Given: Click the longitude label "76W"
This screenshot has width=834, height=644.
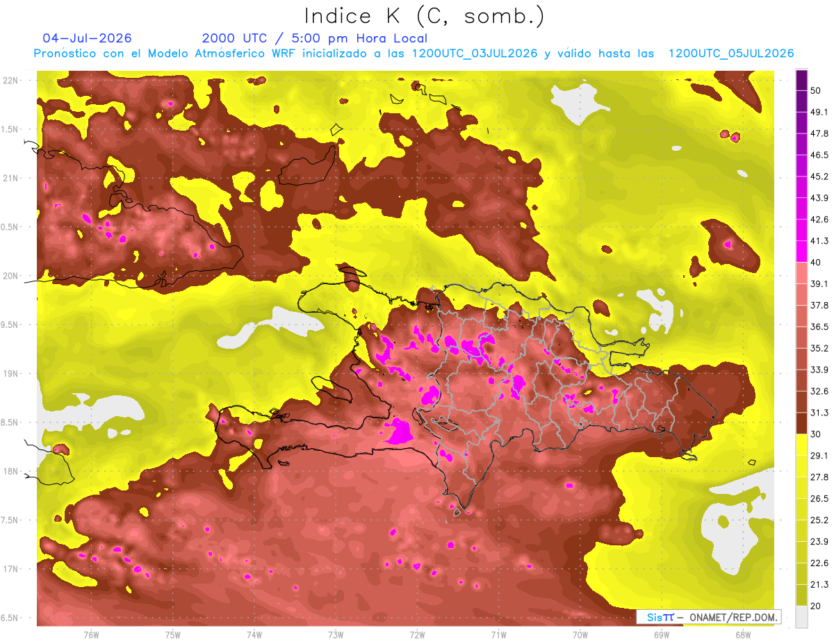Looking at the screenshot, I should click(91, 634).
